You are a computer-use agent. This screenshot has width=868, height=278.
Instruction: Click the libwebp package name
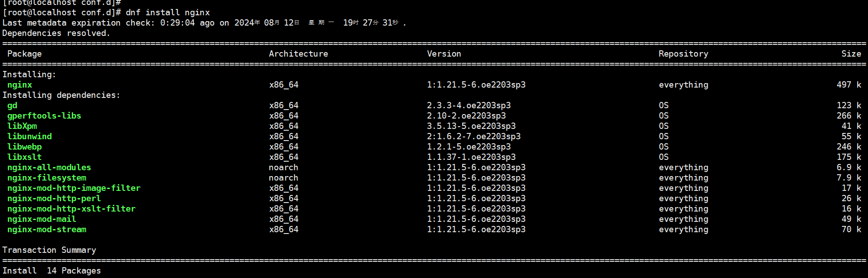[24, 147]
